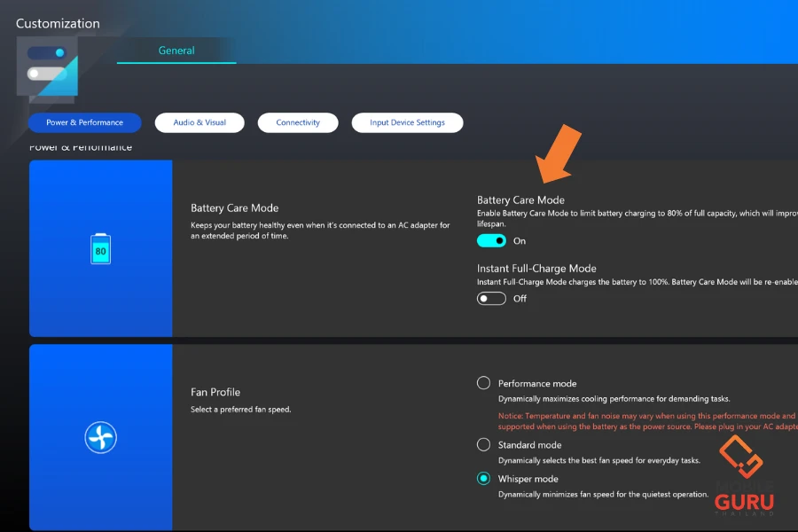This screenshot has width=798, height=532.
Task: Enable the Instant Full-Charge Mode switch
Action: (491, 298)
